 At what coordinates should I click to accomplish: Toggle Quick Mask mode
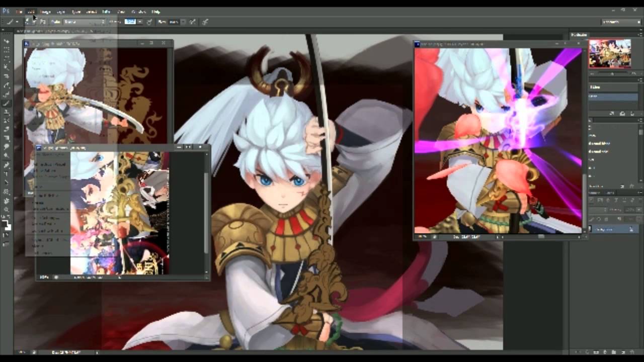click(7, 235)
